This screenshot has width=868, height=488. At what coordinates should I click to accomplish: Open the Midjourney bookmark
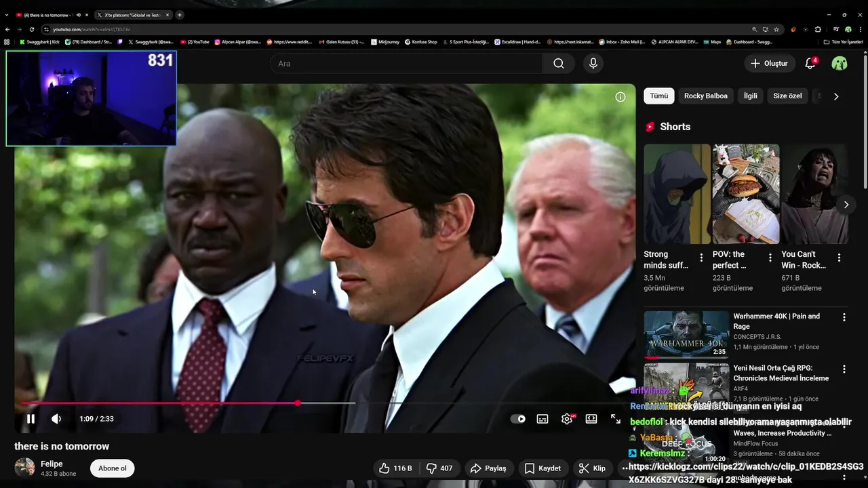click(384, 42)
